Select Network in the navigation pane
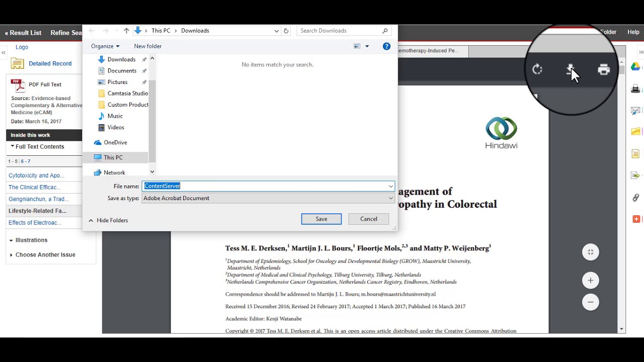 click(114, 172)
